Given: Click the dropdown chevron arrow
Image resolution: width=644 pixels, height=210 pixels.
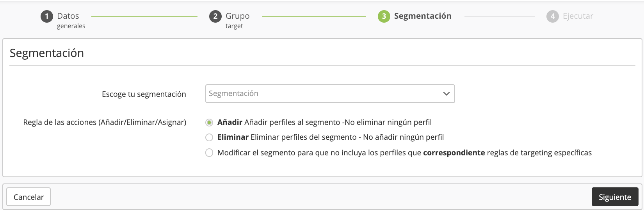Looking at the screenshot, I should click(447, 94).
